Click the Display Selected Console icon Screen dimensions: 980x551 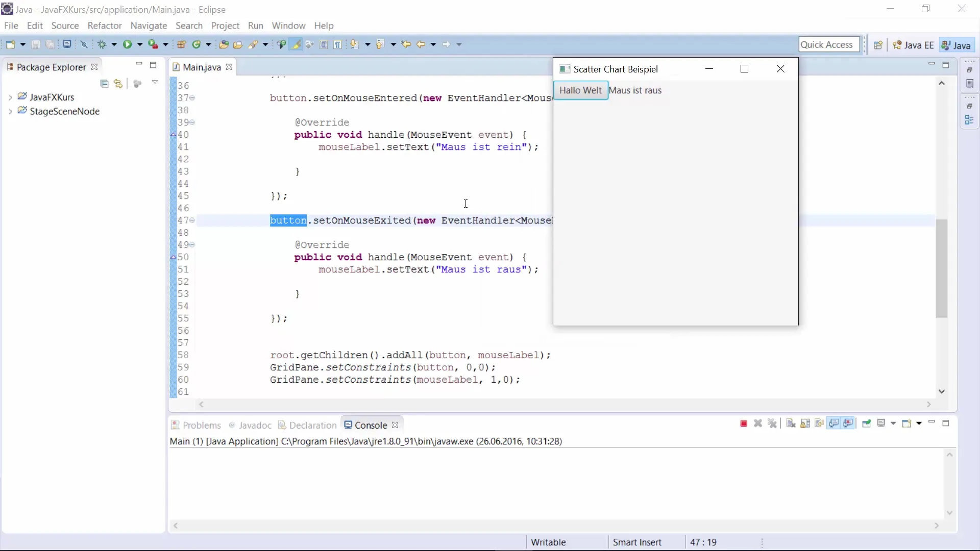[881, 423]
